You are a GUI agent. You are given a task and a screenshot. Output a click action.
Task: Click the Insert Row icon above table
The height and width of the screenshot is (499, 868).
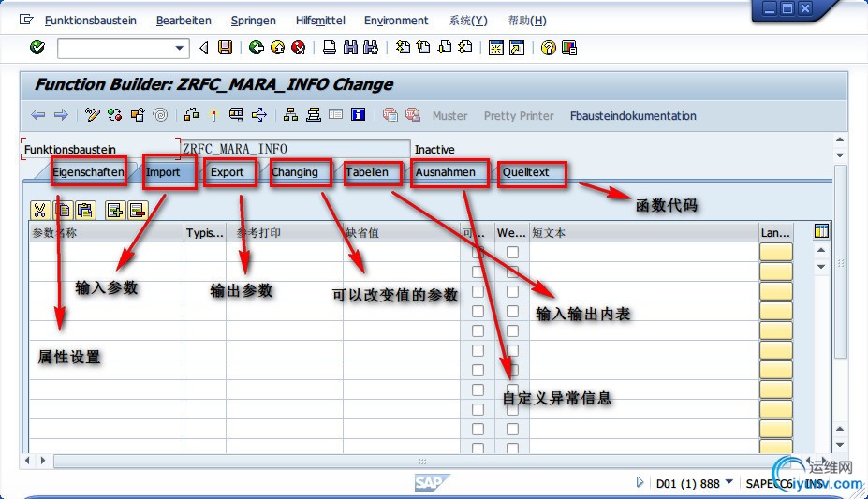(114, 211)
